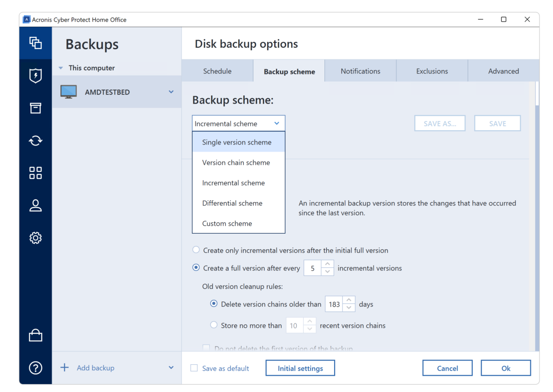Click the days field showing 183

(x=334, y=304)
